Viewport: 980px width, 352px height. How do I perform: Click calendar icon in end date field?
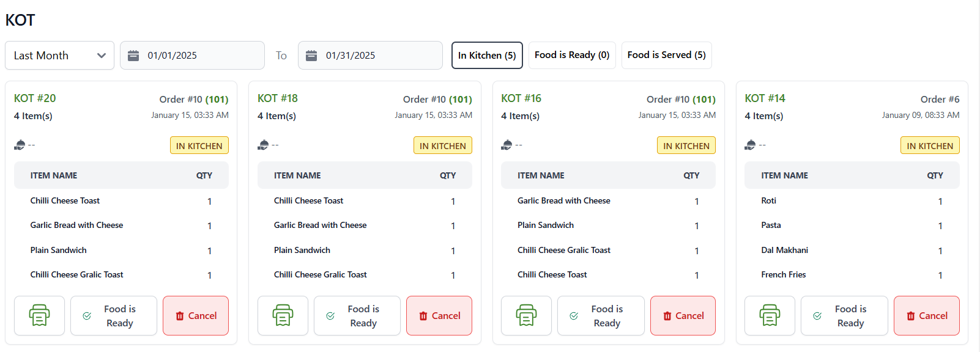[311, 56]
